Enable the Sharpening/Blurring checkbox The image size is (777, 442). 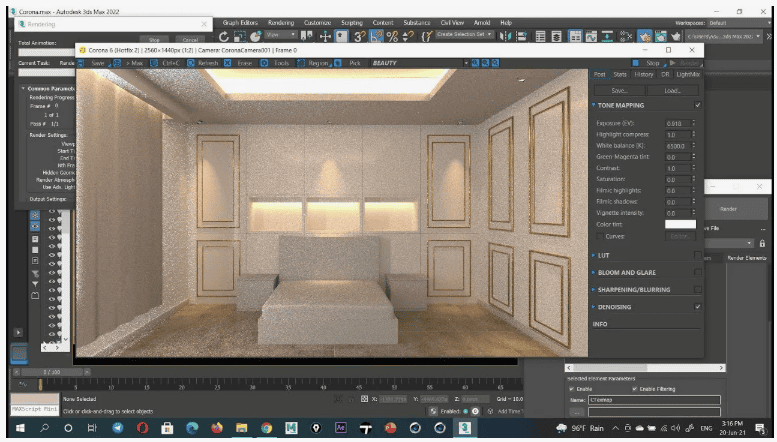(698, 289)
